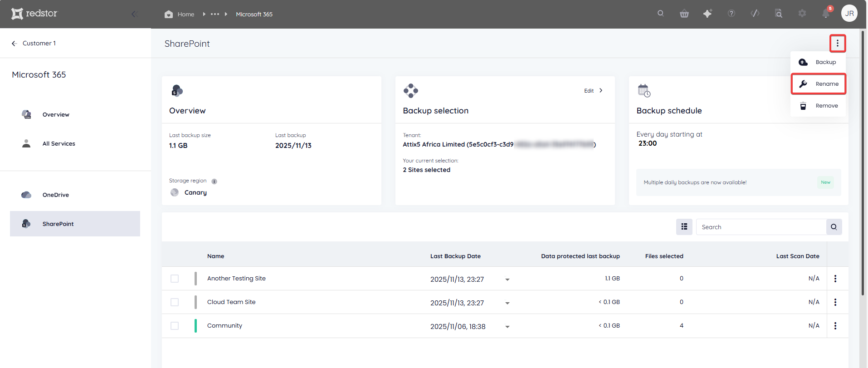
Task: Expand backup dates for Community
Action: click(507, 327)
